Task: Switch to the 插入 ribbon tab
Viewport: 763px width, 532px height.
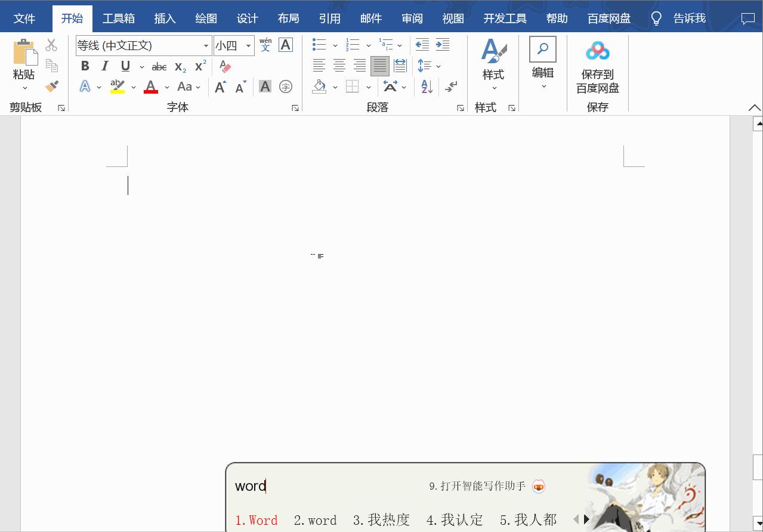Action: pos(165,18)
